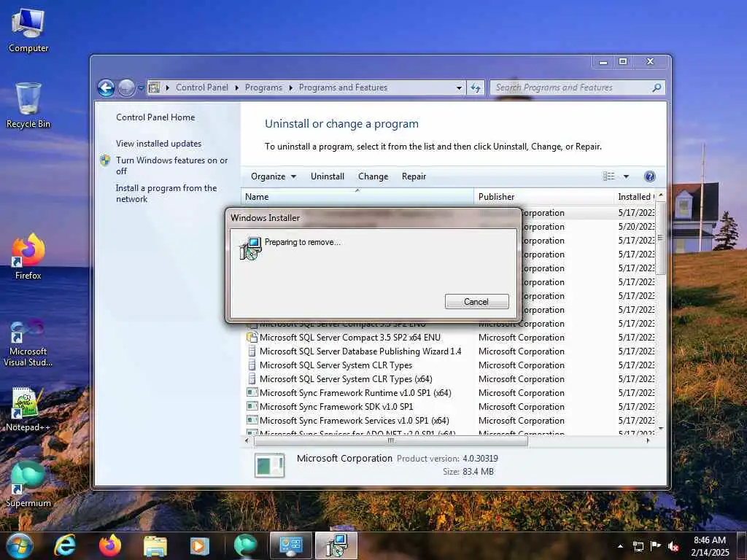The image size is (747, 560).
Task: Open the Action Center flag icon
Action: pos(656,546)
